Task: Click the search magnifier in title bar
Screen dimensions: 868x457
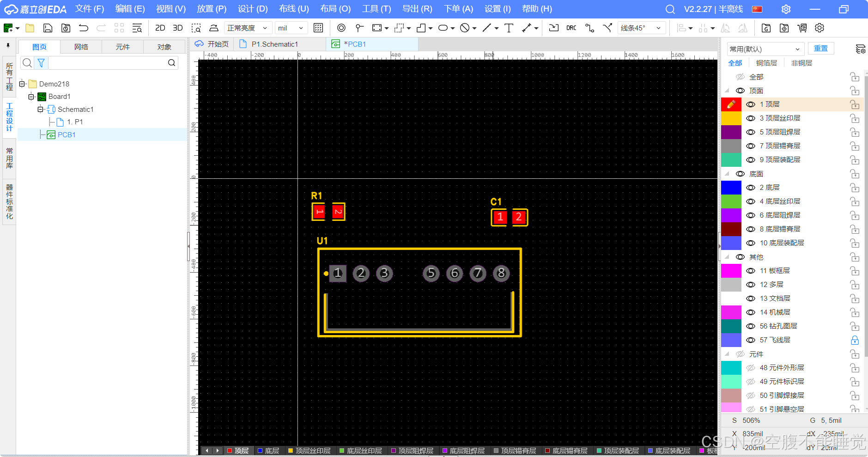Action: pos(670,9)
